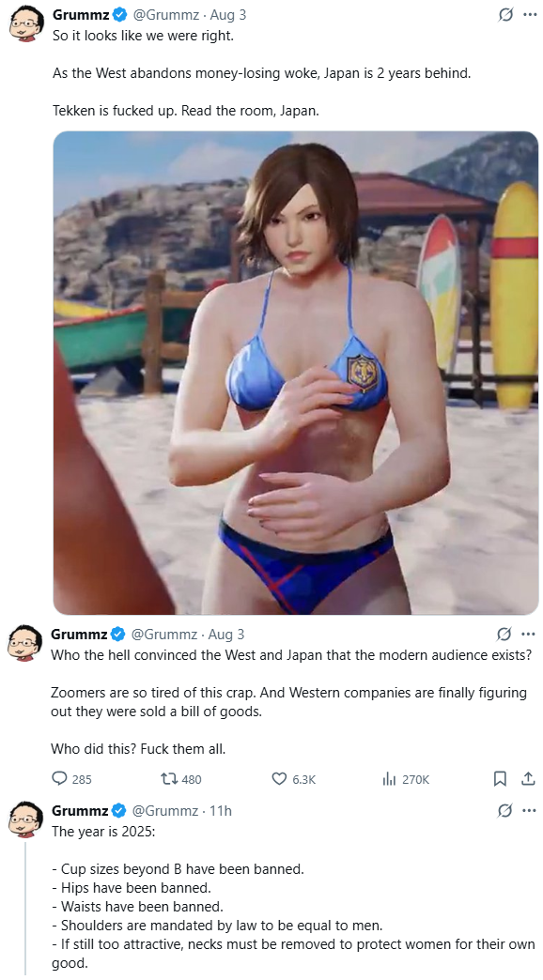Screen dimensions: 543x980
Task: Click the Grok icon on the 11h tweet
Action: pos(504,811)
